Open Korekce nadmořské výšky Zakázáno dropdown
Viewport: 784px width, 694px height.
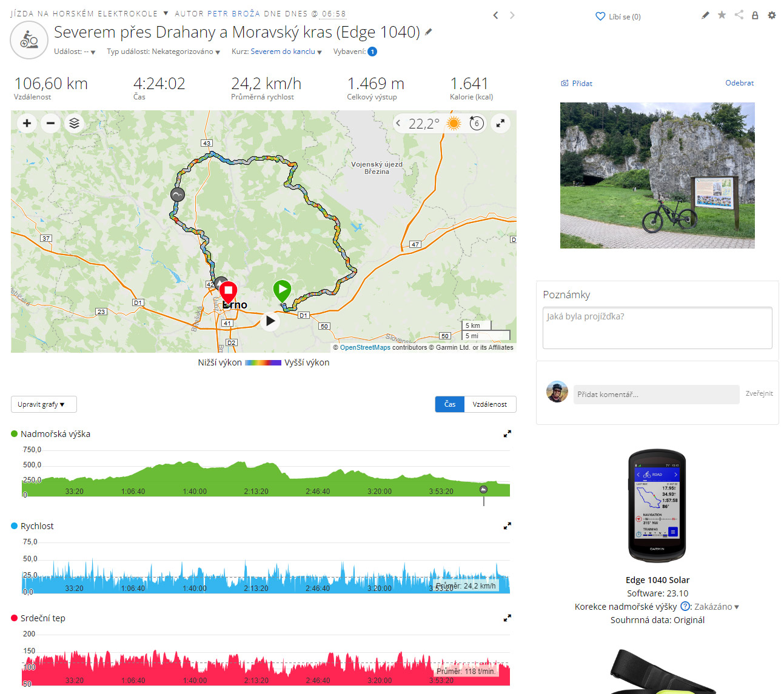point(717,607)
